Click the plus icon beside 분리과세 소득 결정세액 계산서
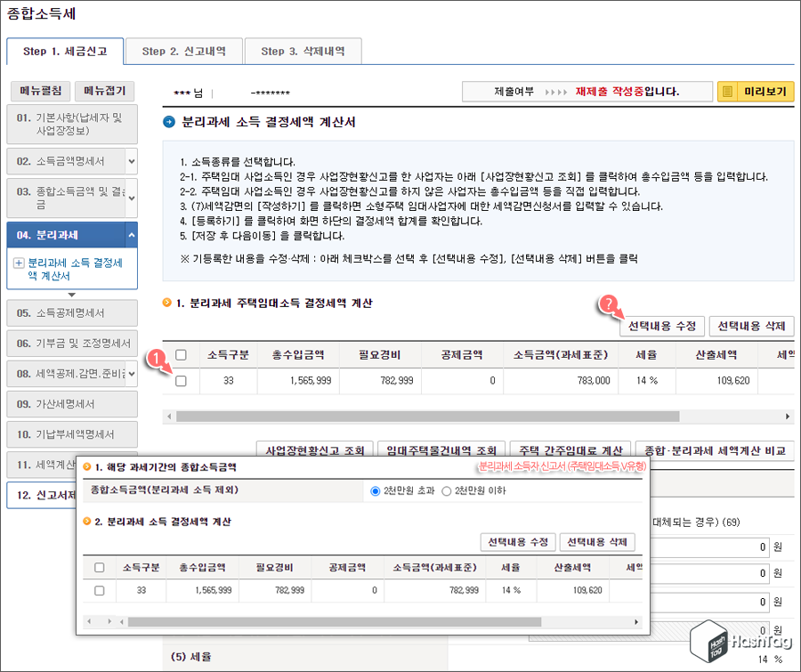The width and height of the screenshot is (801, 672). 18,263
